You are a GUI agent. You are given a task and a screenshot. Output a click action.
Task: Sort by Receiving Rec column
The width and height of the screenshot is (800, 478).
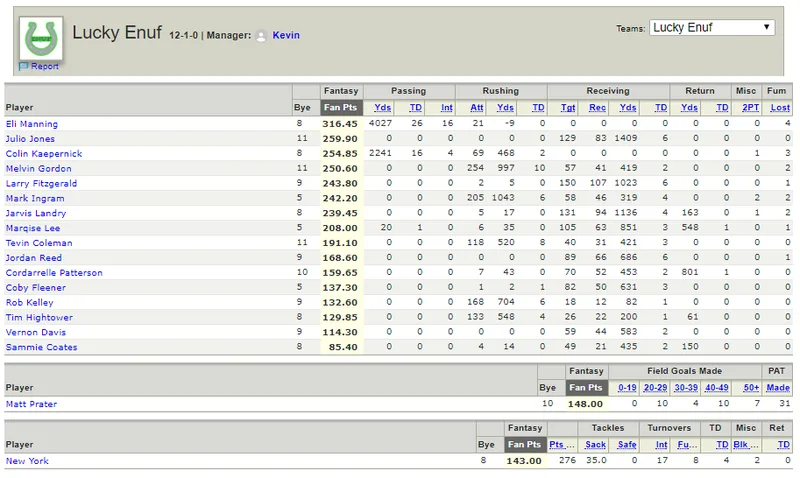click(597, 108)
